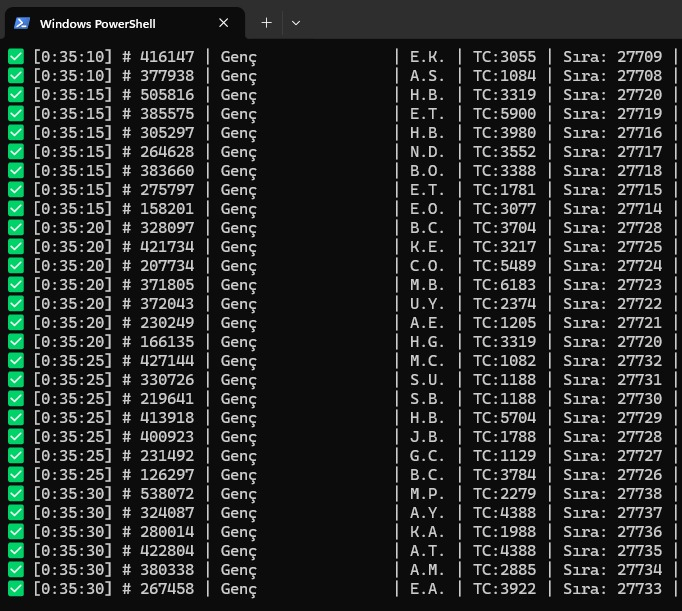This screenshot has height=611, width=682.
Task: Click green checkmark on row # 231492
Action: (16, 456)
